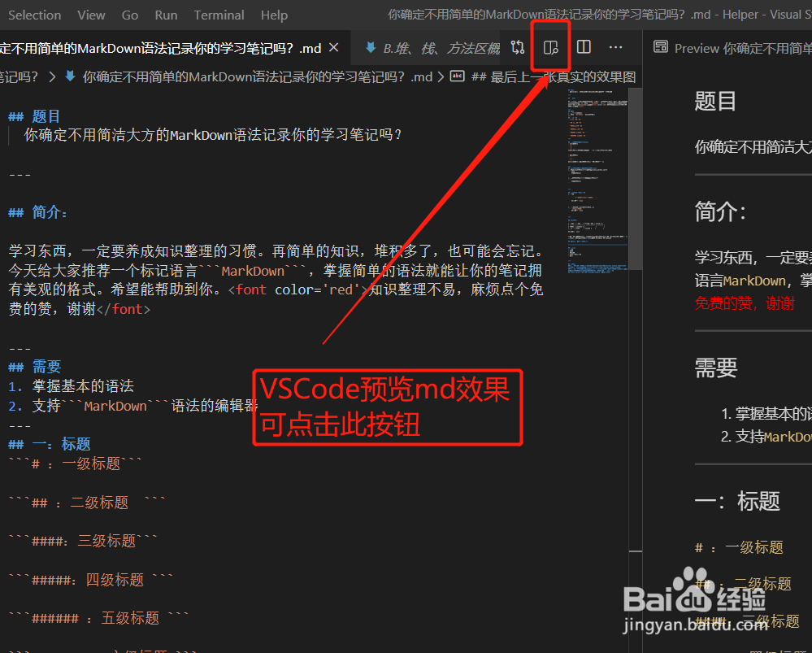Click the markdown icon on the B.堆 tab
The width and height of the screenshot is (812, 653).
[371, 48]
